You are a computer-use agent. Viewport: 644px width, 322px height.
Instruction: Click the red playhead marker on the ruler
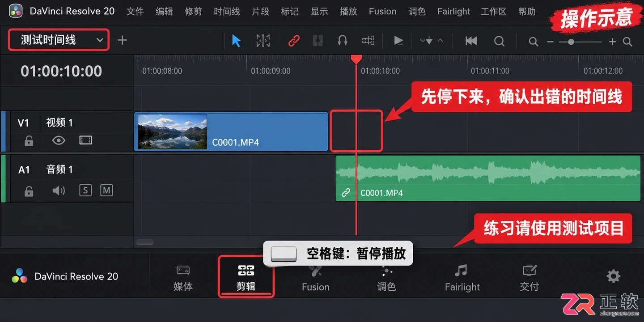356,59
